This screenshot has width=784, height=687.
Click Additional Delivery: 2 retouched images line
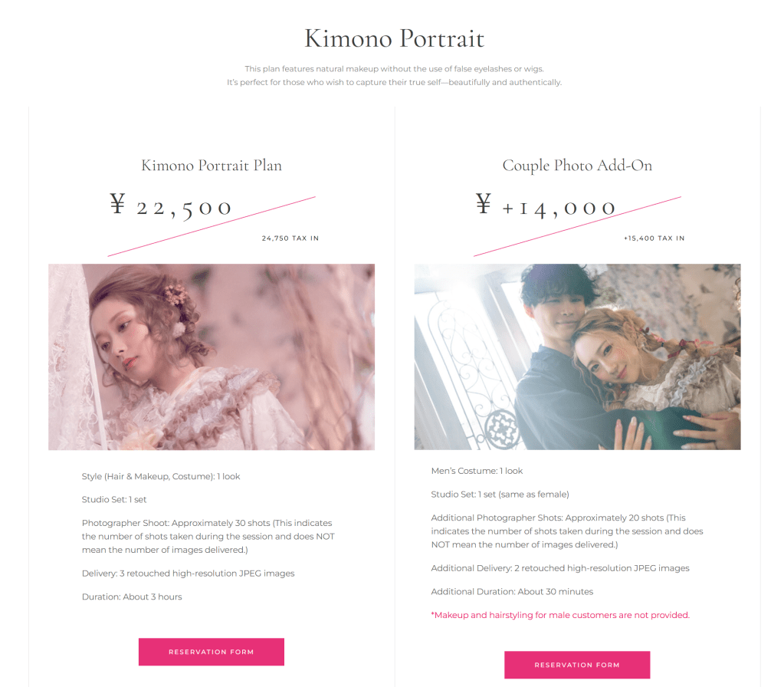[x=560, y=568]
